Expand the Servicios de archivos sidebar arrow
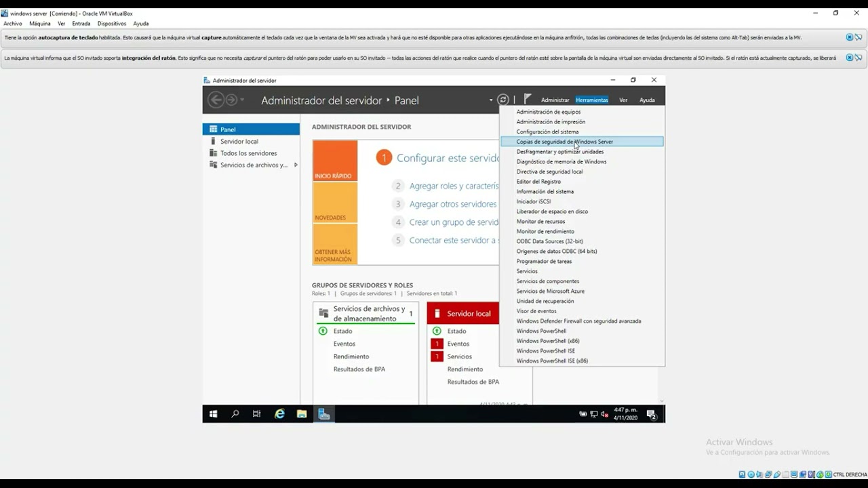868x488 pixels. 296,165
